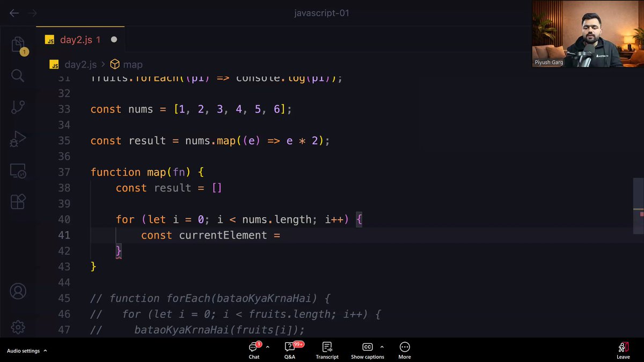
Task: Open the Explorer files icon in activity bar
Action: pos(18,44)
